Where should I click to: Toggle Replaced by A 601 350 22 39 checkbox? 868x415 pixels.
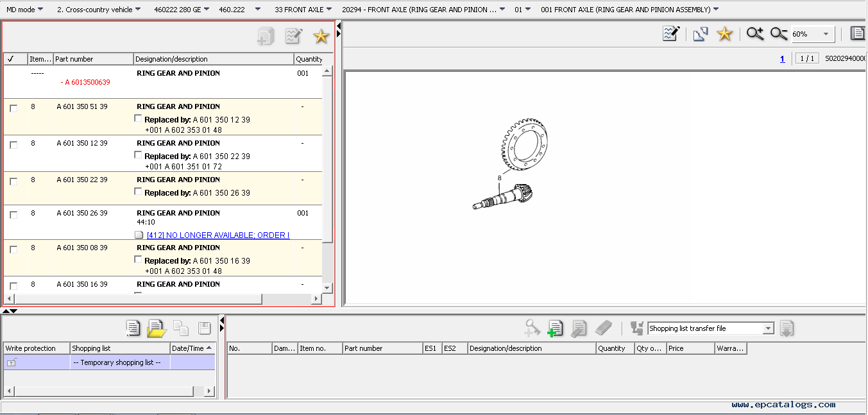tap(138, 155)
